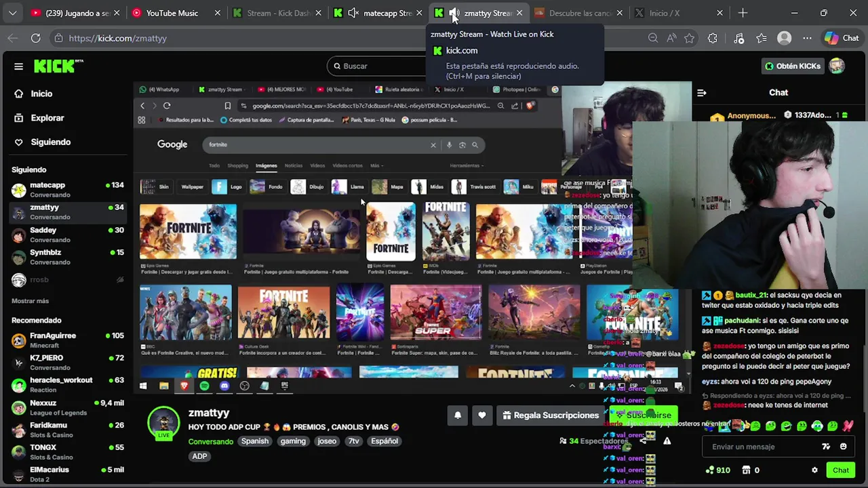Viewport: 868px width, 488px height.
Task: Open Copilot Chat button in toolbar
Action: coord(842,39)
